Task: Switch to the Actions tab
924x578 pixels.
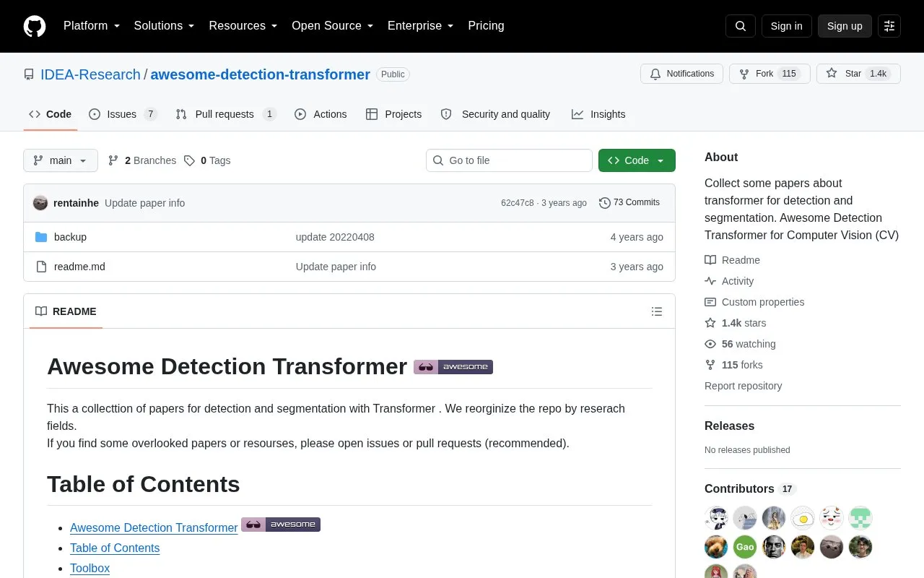Action: (321, 114)
